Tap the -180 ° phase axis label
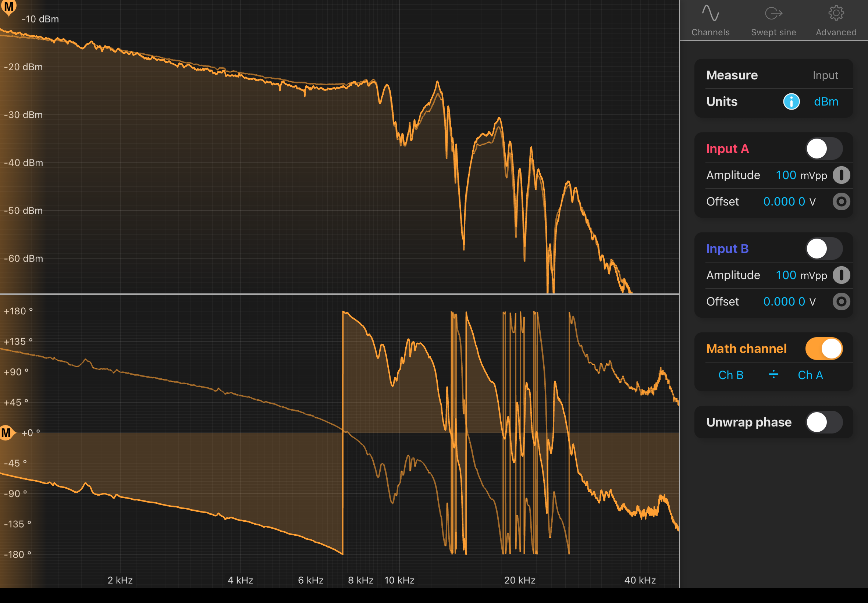The height and width of the screenshot is (603, 868). click(17, 554)
